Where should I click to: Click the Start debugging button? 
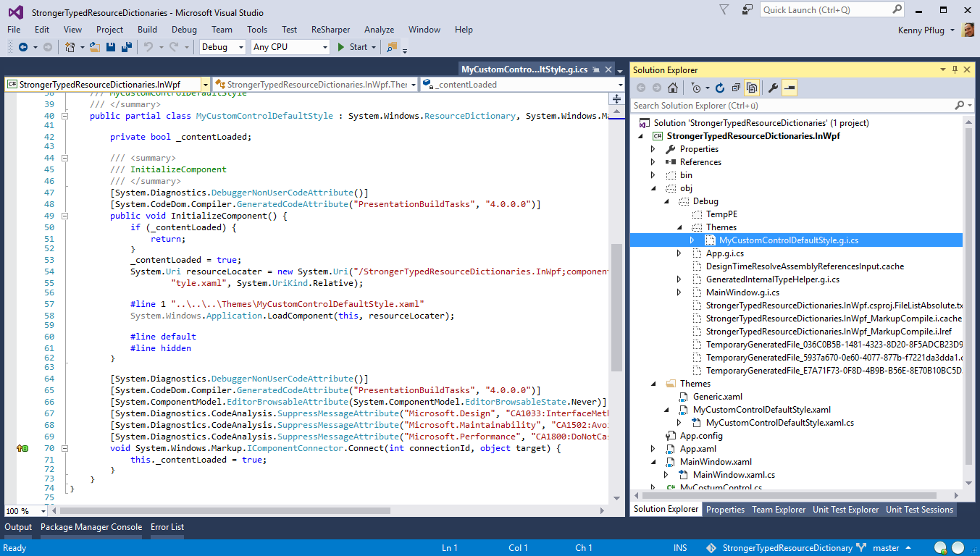(354, 46)
